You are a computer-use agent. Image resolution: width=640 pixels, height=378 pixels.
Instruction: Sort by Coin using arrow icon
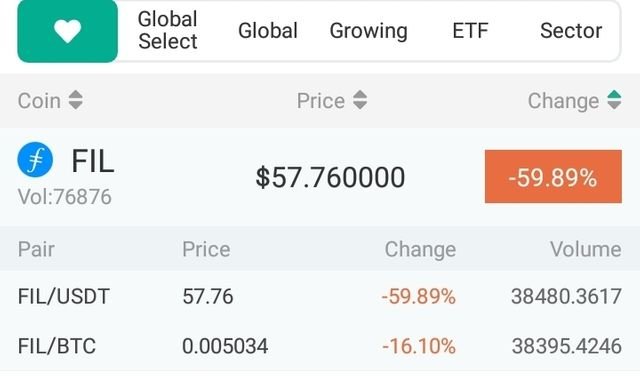pyautogui.click(x=76, y=100)
